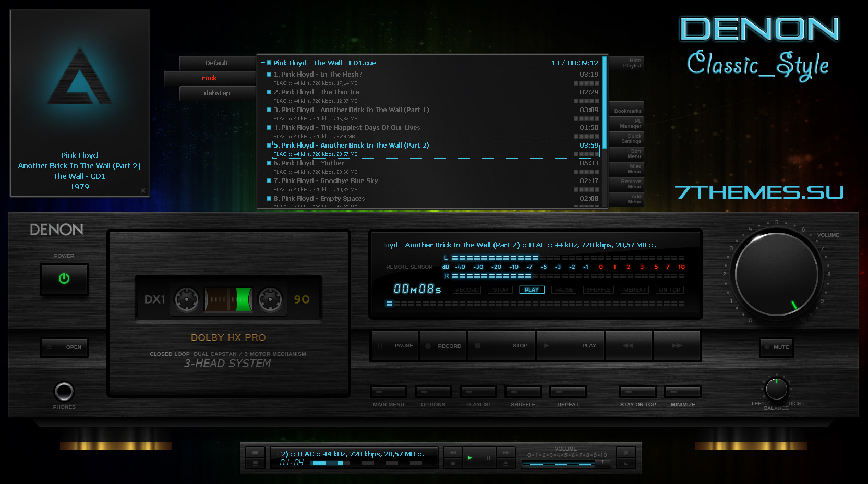
Task: Open the Remove Menu
Action: (626, 184)
